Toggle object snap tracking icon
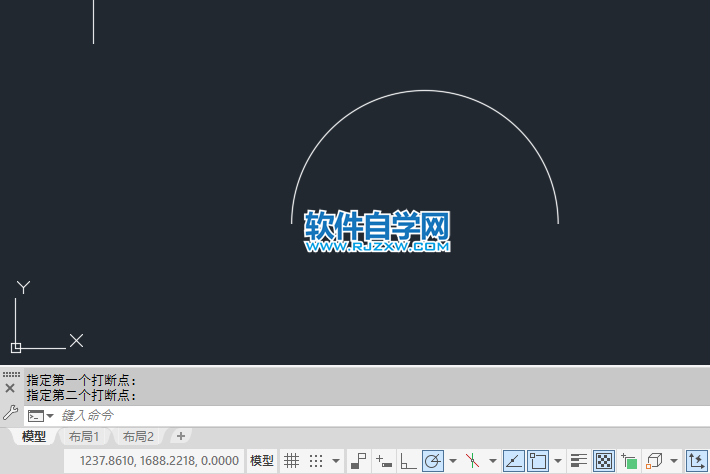This screenshot has height=474, width=710. pyautogui.click(x=513, y=461)
